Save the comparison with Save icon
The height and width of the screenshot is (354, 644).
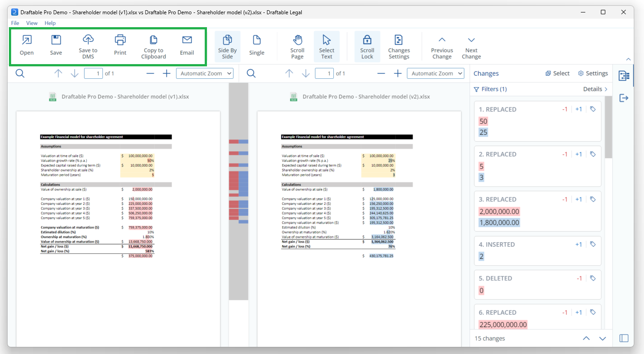[x=56, y=46]
